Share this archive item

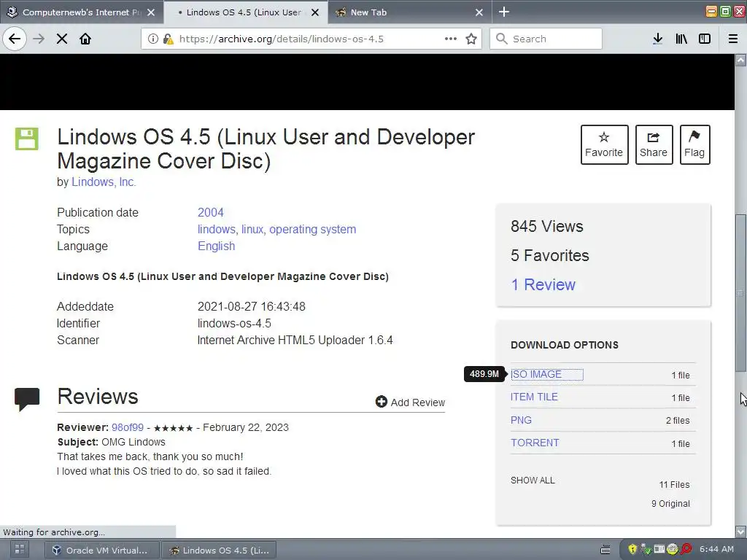(x=654, y=145)
